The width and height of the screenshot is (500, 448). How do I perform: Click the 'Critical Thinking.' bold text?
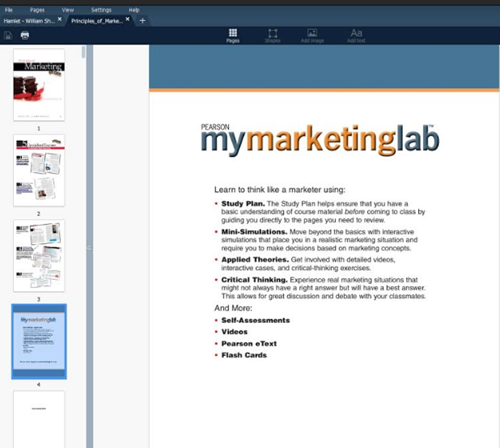click(254, 280)
